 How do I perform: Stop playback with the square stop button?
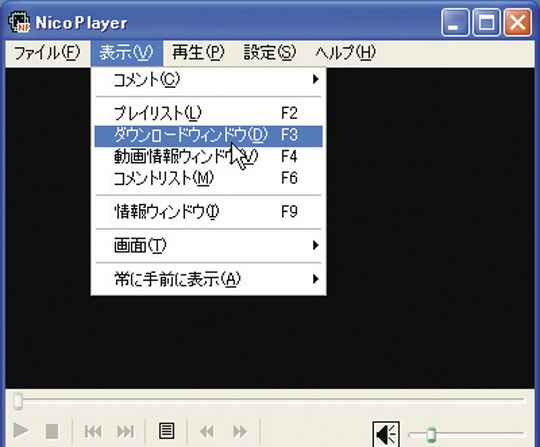(x=52, y=431)
